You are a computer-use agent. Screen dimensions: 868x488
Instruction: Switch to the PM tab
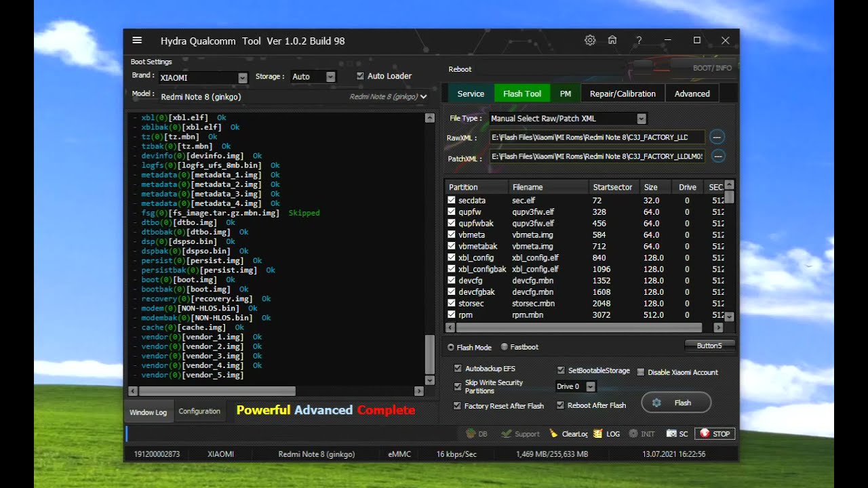click(x=566, y=94)
